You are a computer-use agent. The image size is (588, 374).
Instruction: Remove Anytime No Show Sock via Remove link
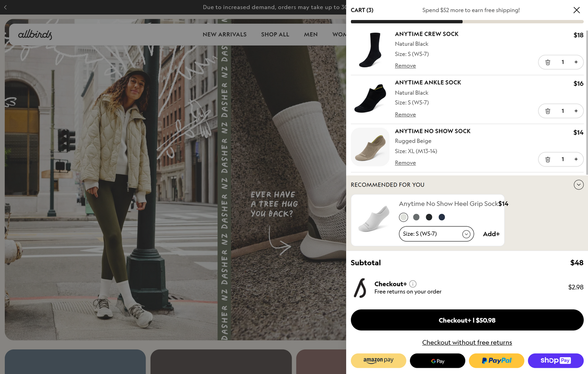(x=405, y=163)
